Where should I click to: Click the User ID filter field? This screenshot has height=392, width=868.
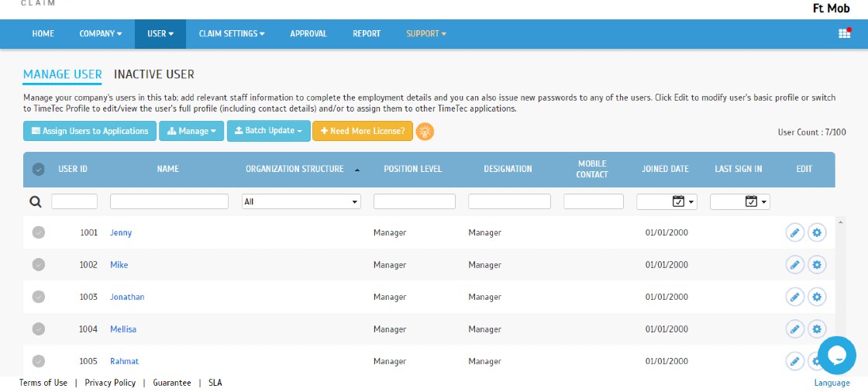pyautogui.click(x=74, y=201)
